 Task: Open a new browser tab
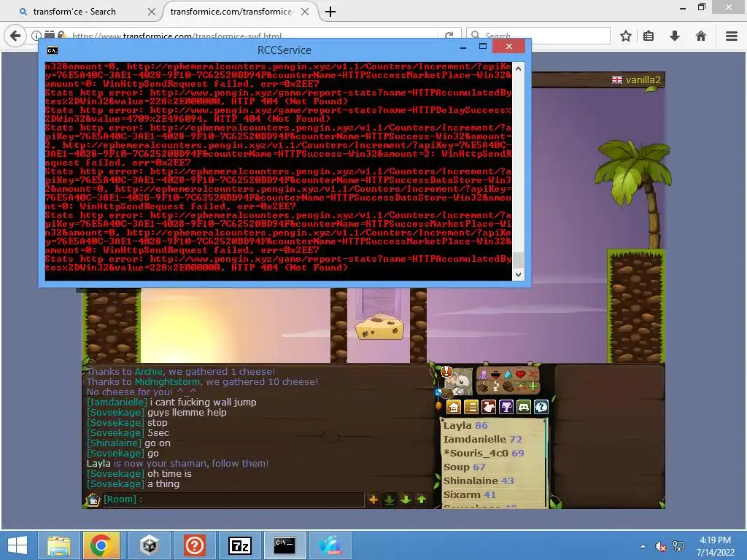coord(330,12)
